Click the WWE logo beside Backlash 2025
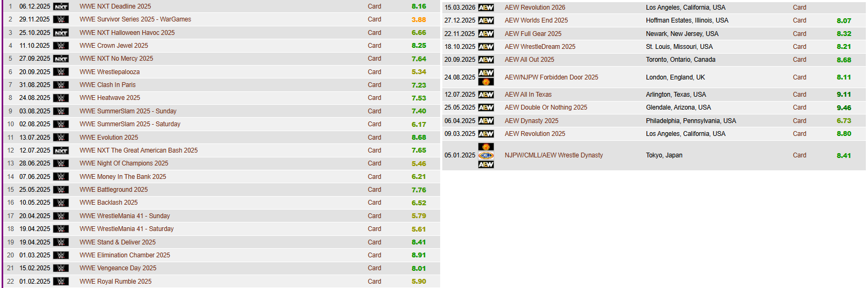 pyautogui.click(x=61, y=203)
